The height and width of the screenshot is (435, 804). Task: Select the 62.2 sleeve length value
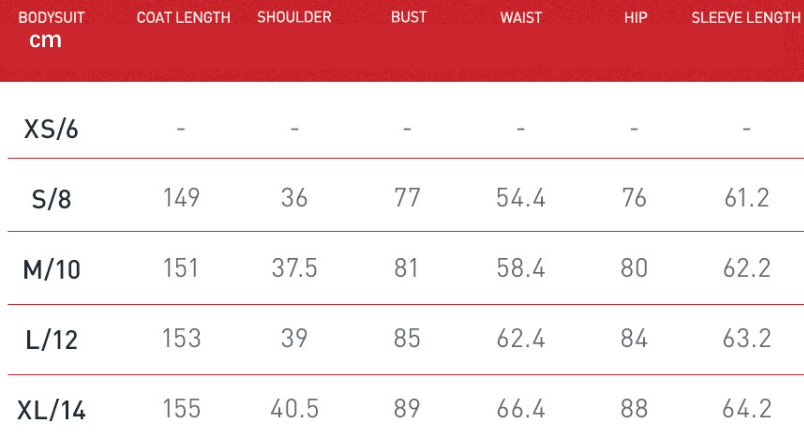tap(746, 268)
